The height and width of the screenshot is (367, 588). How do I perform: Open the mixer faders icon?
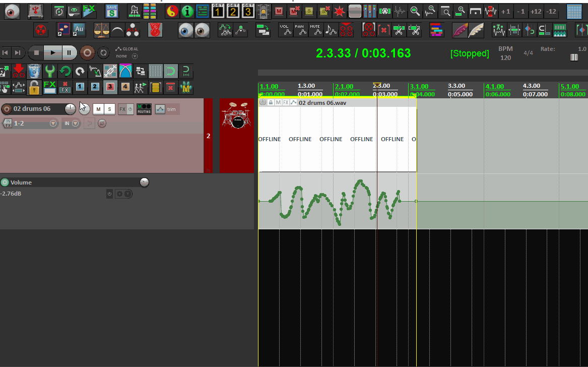coord(370,12)
